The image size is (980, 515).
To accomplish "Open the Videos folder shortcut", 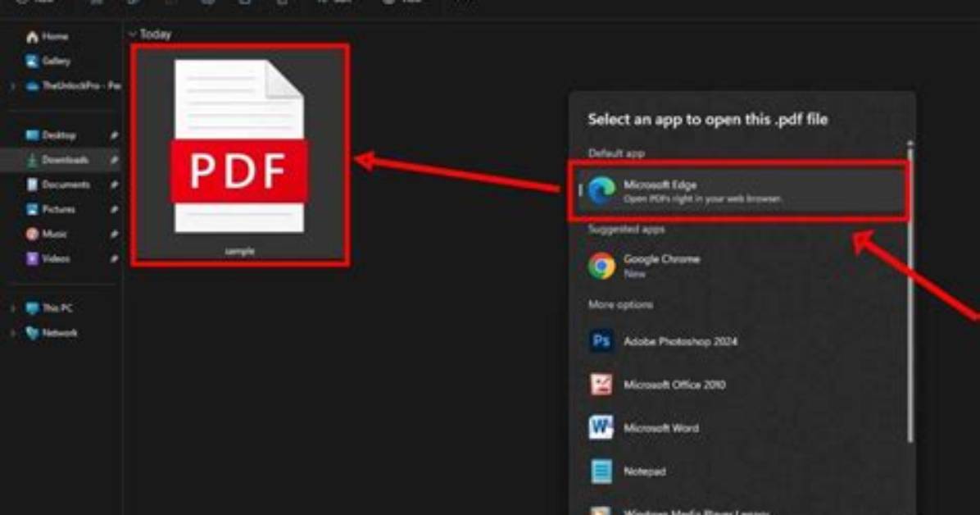I will point(48,257).
